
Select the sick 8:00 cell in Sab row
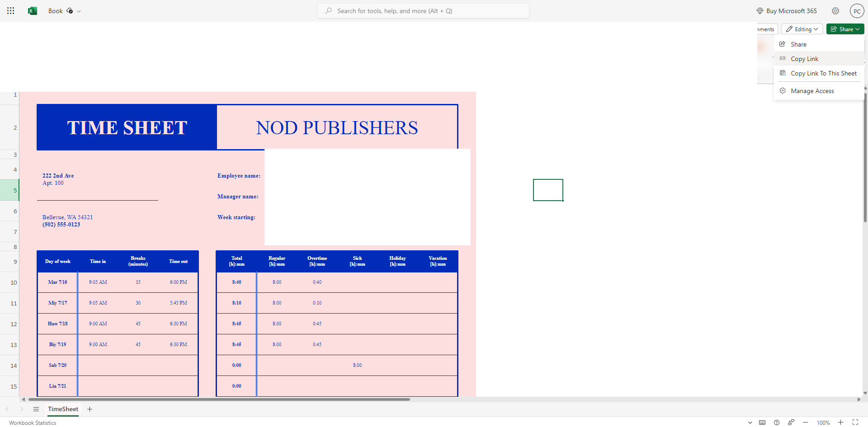point(357,365)
